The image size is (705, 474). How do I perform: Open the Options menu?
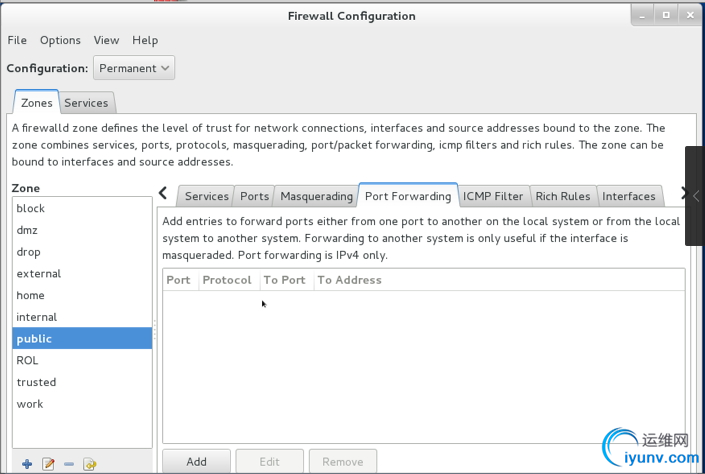click(x=60, y=40)
